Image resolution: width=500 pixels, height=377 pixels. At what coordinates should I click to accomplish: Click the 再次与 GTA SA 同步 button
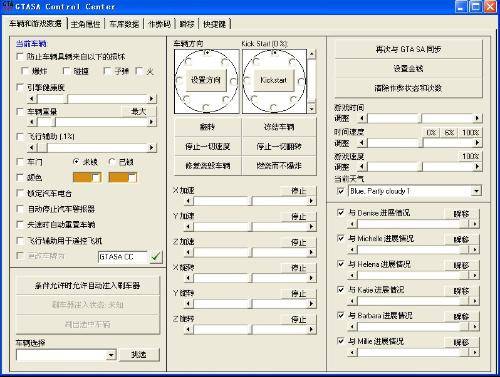pyautogui.click(x=408, y=50)
